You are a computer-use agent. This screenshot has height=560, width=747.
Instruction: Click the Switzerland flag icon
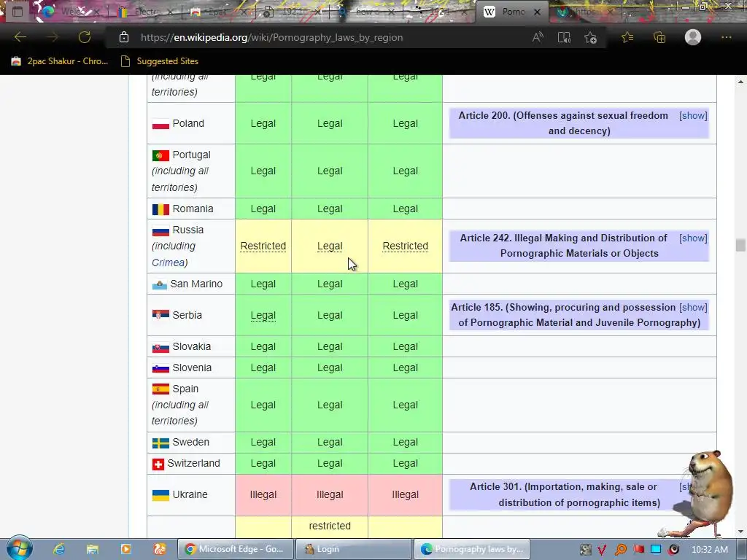(158, 464)
